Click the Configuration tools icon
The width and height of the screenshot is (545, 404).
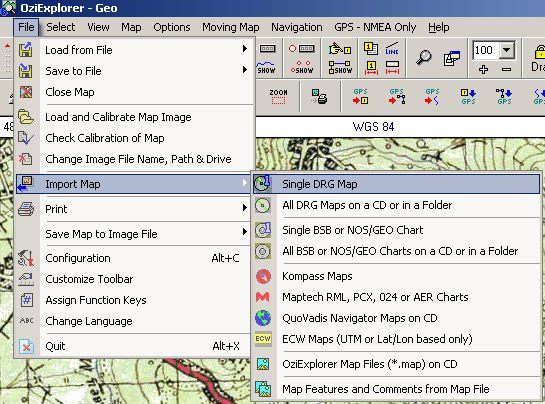26,258
